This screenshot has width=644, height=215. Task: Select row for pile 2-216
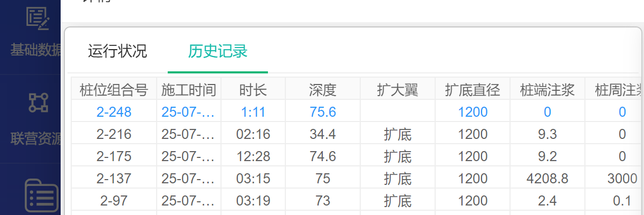point(114,134)
